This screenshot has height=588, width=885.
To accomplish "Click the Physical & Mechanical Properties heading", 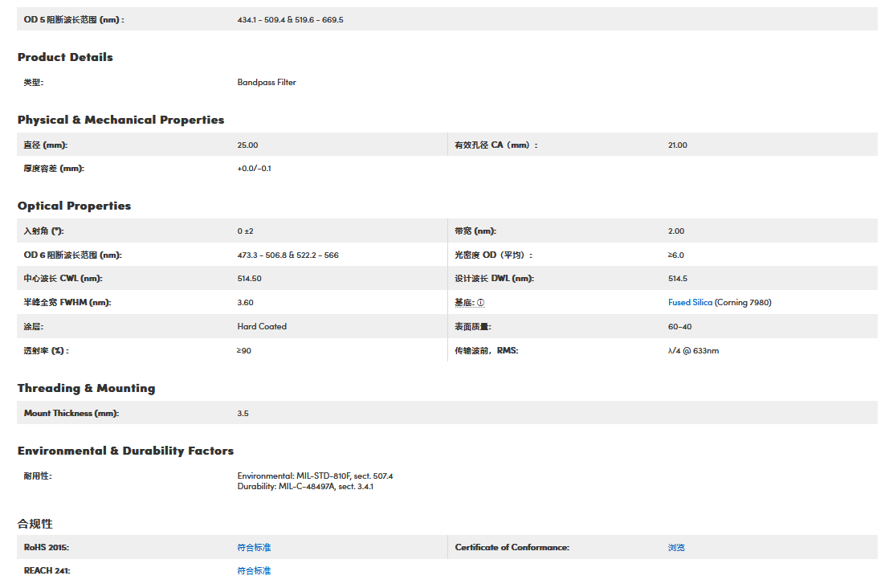I will pyautogui.click(x=120, y=120).
